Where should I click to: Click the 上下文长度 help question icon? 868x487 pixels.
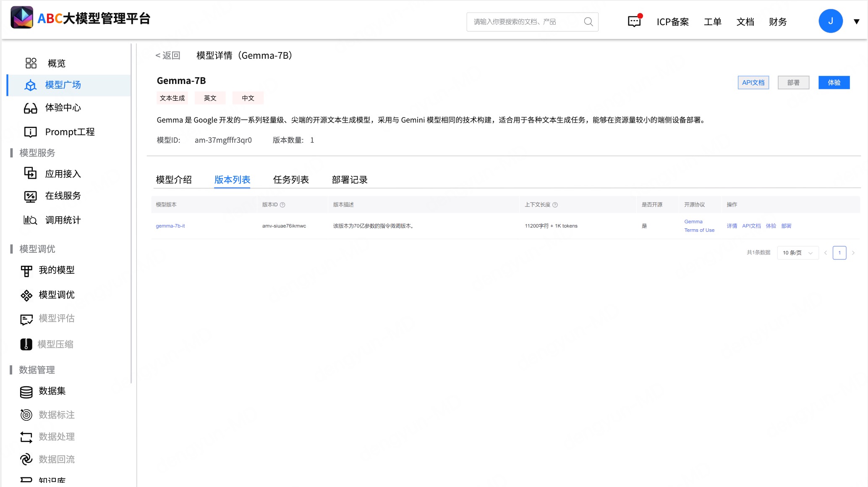click(555, 205)
